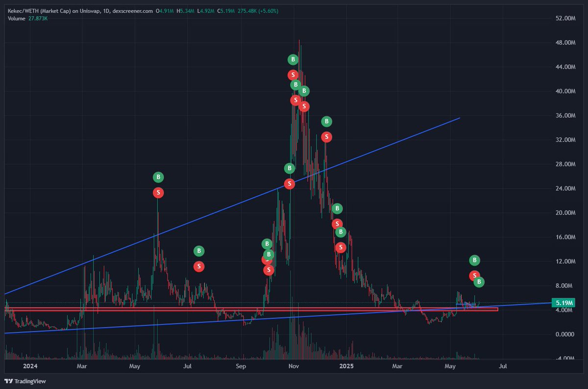Screen dimensions: 588x389
Task: Select the Buy marker near 21M in December 2024
Action: click(337, 208)
